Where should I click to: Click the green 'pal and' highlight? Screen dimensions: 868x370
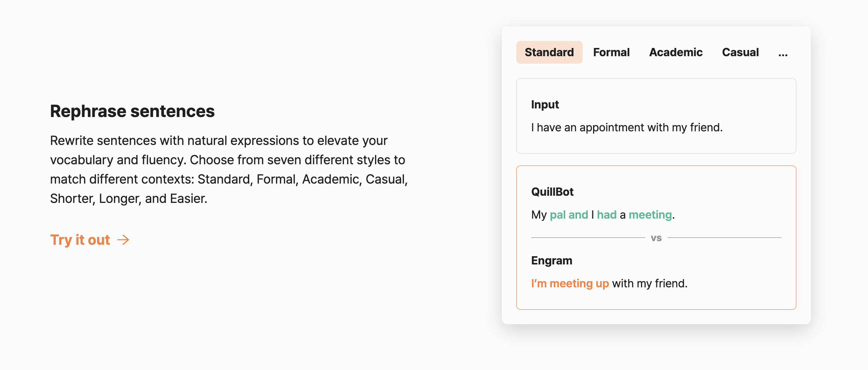coord(569,215)
